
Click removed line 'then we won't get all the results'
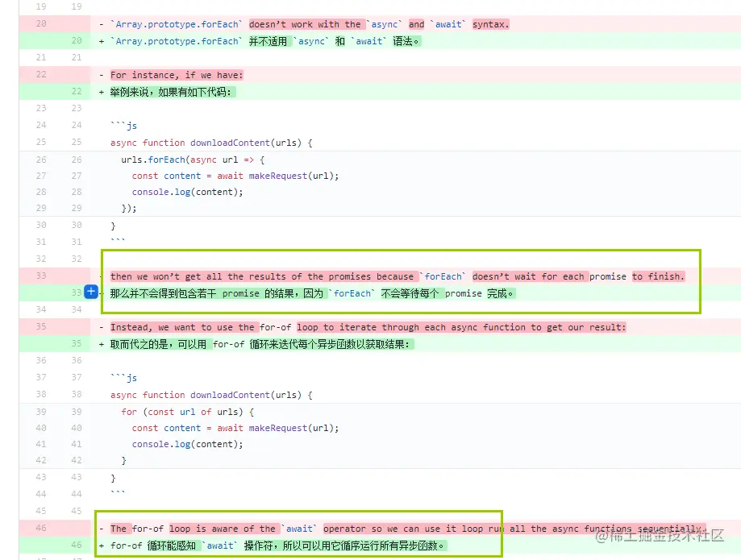point(398,276)
